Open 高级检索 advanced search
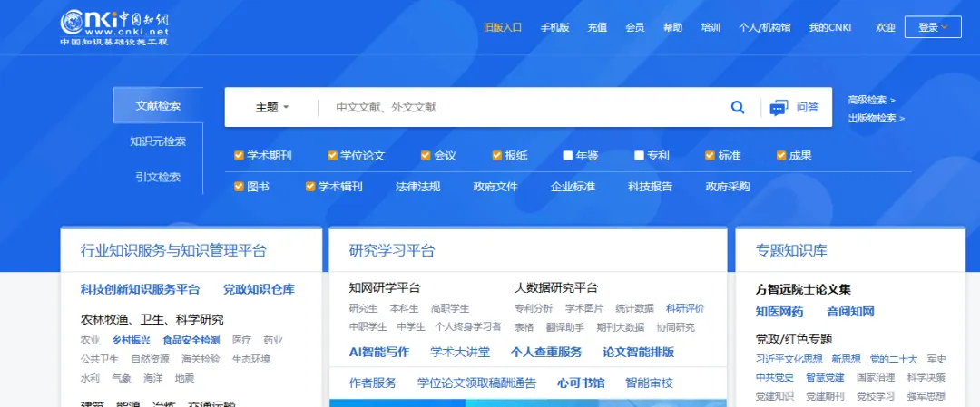Screen dimensions: 980x407 click(871, 100)
